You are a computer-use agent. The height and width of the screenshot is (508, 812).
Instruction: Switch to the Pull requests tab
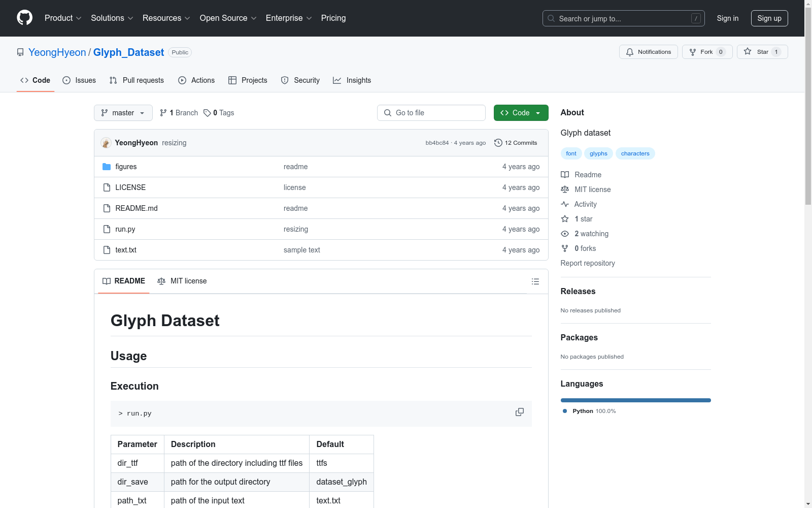tap(137, 80)
